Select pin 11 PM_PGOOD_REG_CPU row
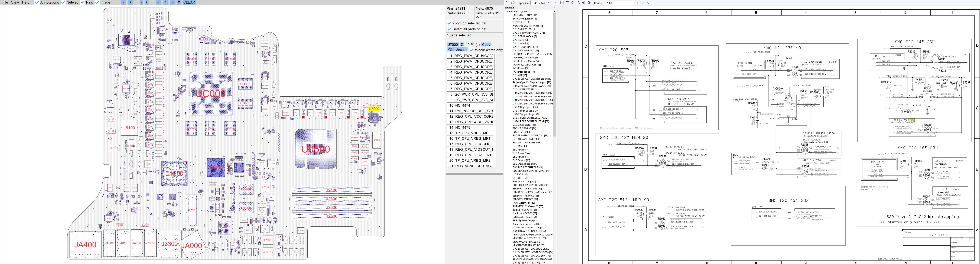Screen dimensions: 980x264 (x=470, y=111)
